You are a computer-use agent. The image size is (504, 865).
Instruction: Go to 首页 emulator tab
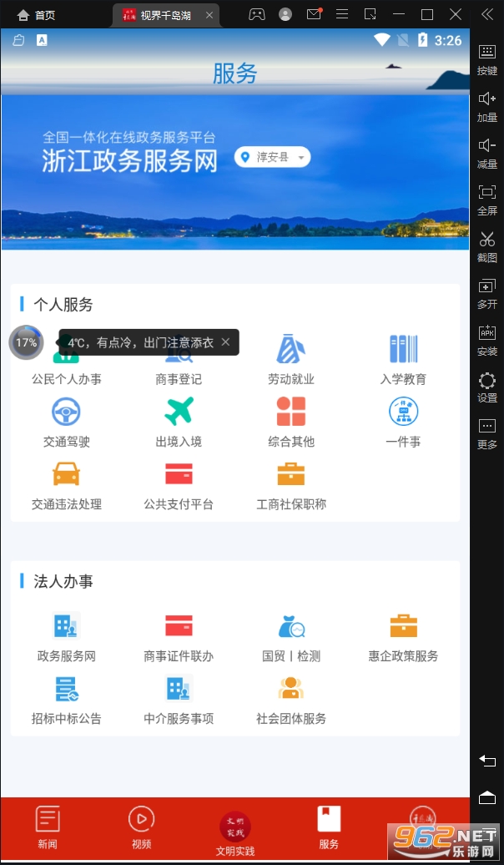[37, 15]
